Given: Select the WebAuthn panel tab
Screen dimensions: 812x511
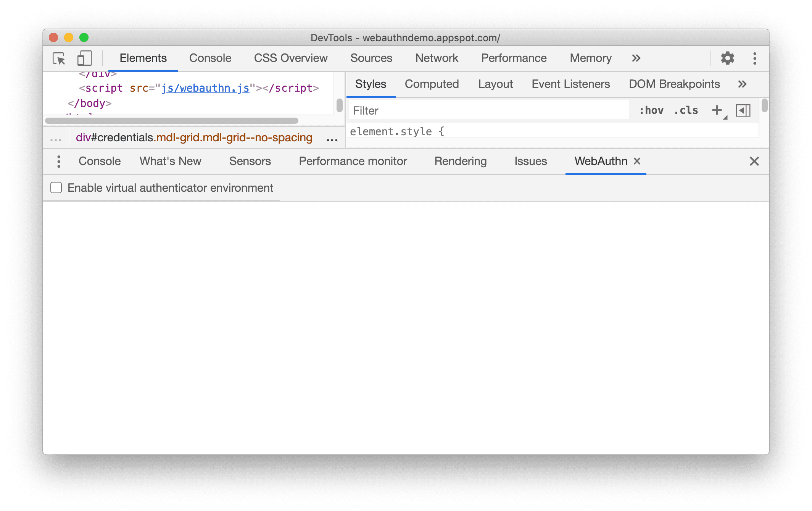Looking at the screenshot, I should pos(600,161).
